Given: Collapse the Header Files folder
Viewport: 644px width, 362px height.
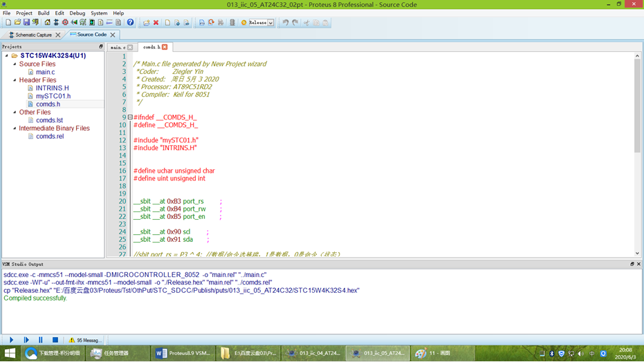Looking at the screenshot, I should (15, 80).
